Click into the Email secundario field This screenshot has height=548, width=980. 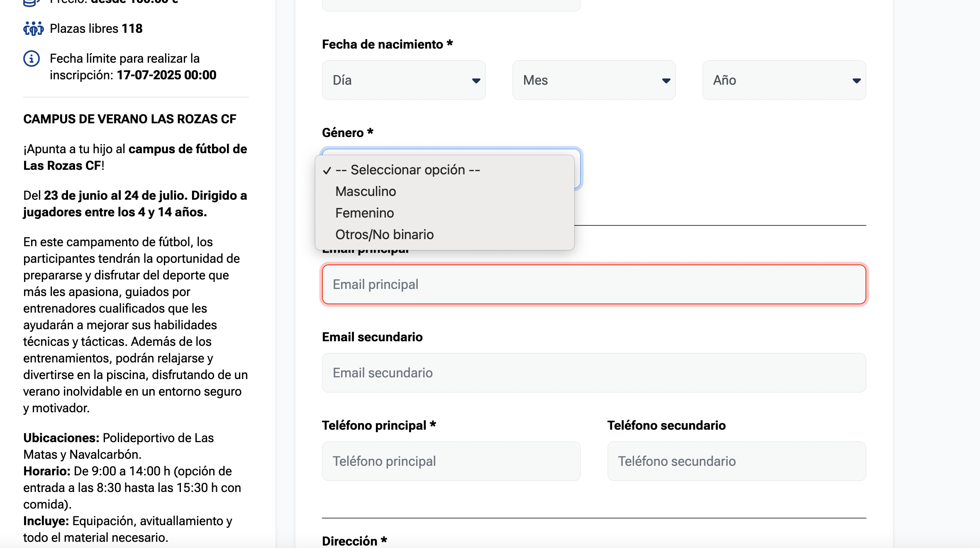(x=594, y=373)
